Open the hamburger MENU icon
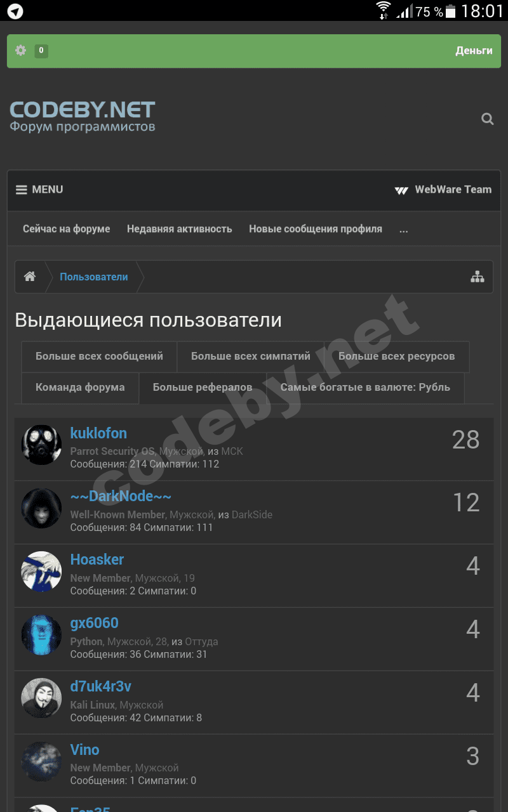Screen dimensions: 508x812 coord(22,190)
